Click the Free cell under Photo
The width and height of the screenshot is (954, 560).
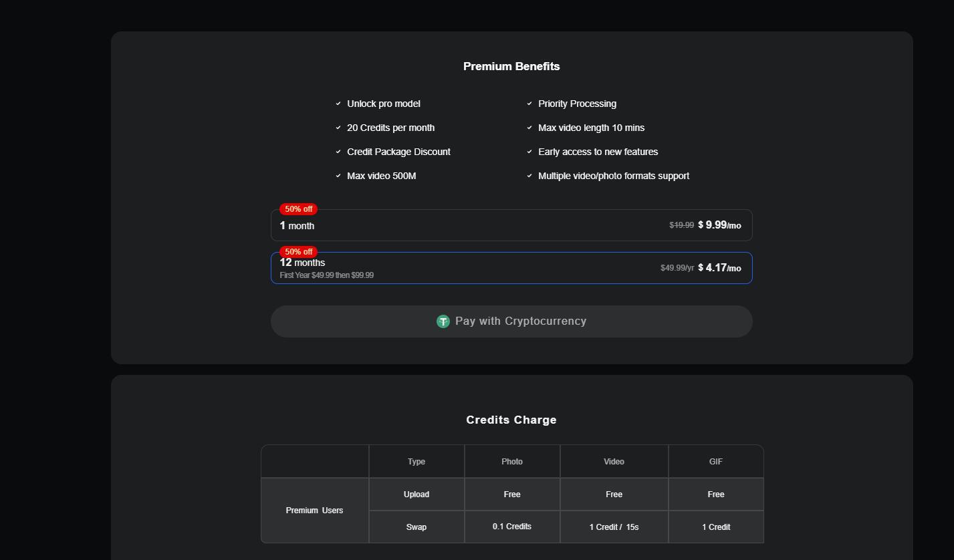click(x=512, y=495)
